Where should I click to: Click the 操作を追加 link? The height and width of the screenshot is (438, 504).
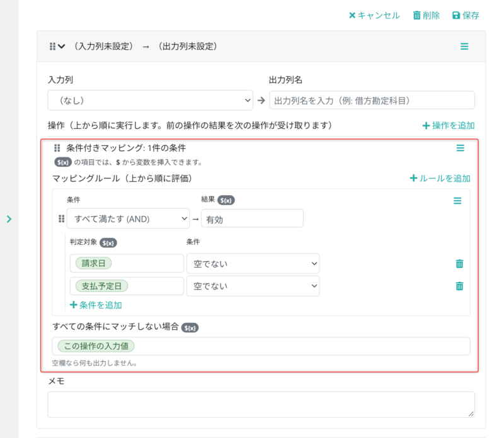449,126
